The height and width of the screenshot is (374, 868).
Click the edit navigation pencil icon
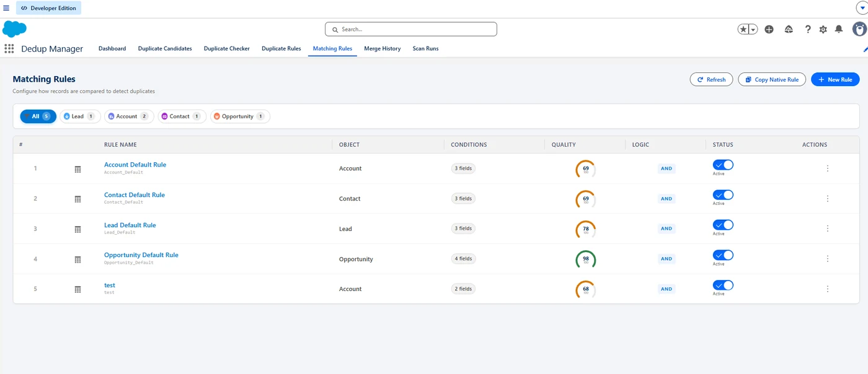[865, 49]
